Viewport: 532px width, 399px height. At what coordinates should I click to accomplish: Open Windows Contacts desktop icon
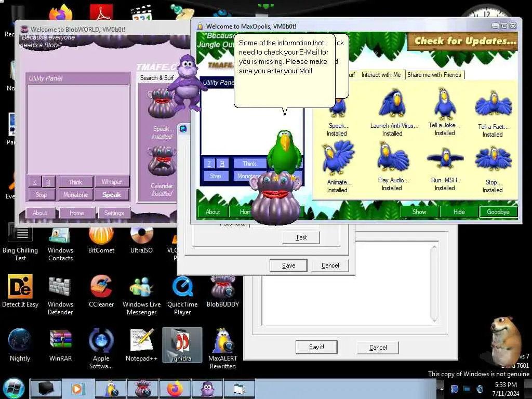(x=60, y=244)
